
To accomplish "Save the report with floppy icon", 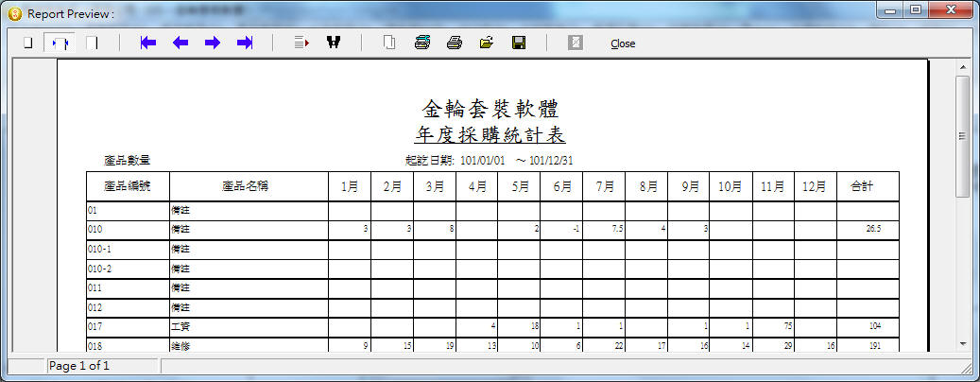I will pos(519,43).
